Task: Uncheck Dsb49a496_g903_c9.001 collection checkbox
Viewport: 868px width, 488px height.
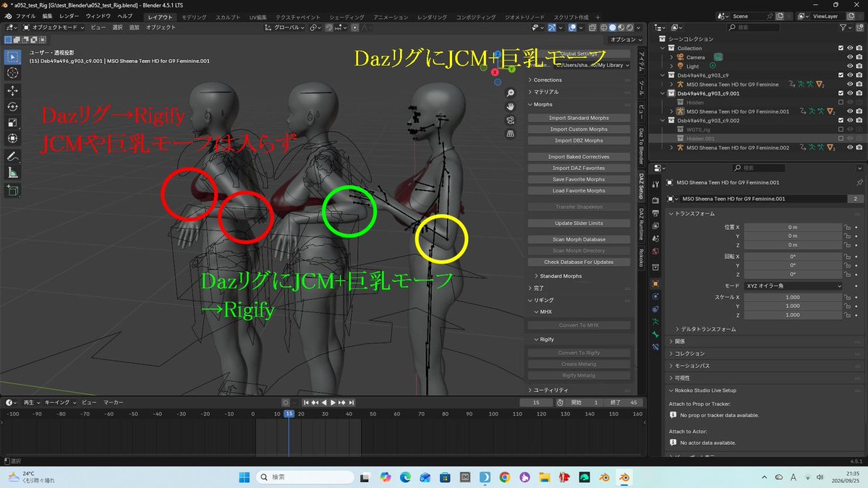Action: pyautogui.click(x=840, y=93)
